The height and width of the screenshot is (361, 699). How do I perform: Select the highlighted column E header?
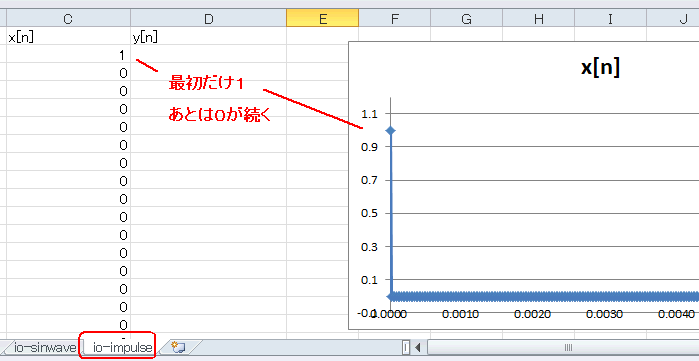pyautogui.click(x=322, y=19)
